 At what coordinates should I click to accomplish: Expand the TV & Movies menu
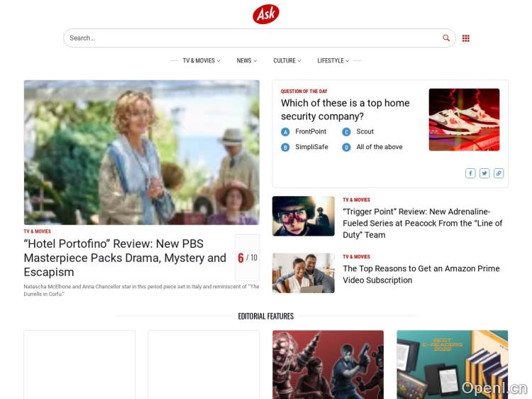(x=201, y=61)
